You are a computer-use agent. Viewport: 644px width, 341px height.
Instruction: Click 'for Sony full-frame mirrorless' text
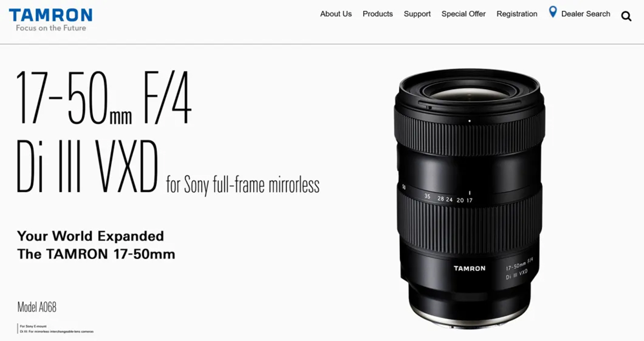point(243,185)
